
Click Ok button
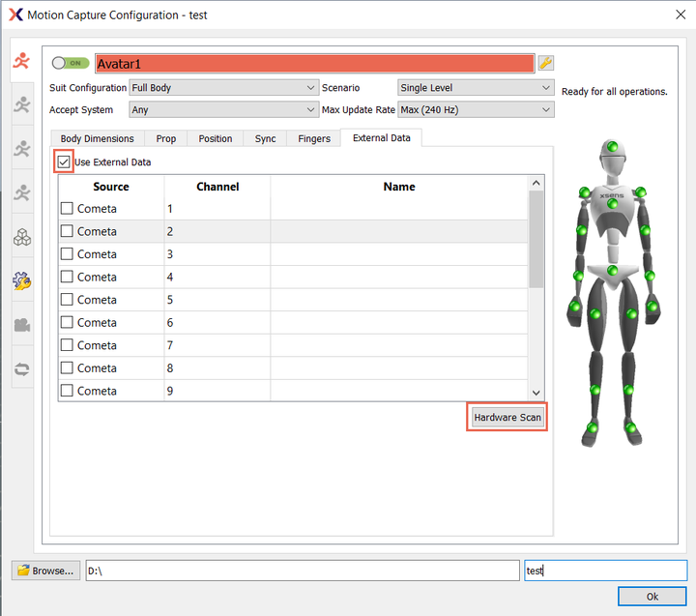pos(652,597)
